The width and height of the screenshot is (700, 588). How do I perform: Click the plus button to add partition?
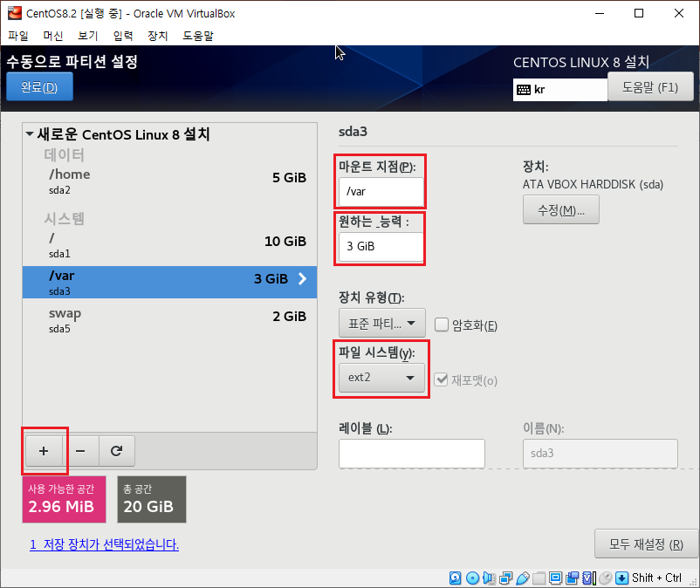click(44, 451)
